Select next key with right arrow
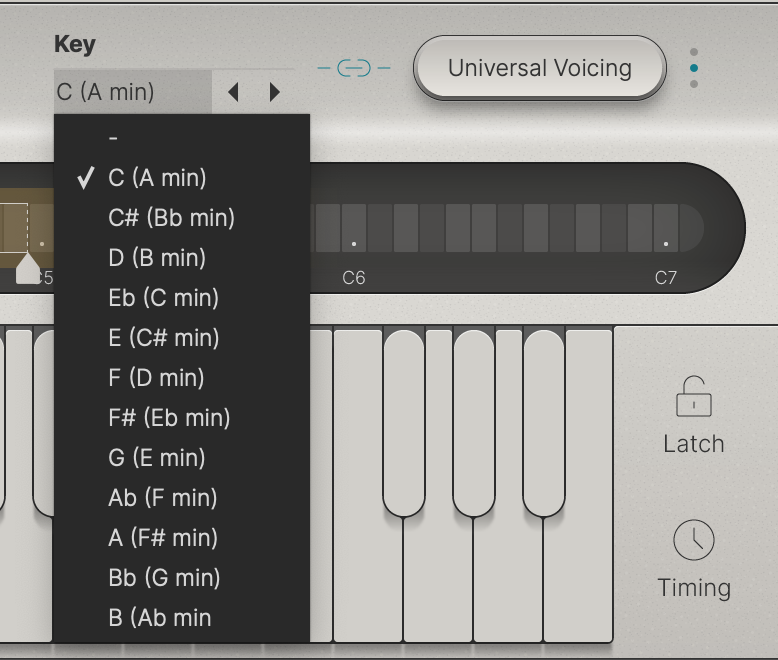The width and height of the screenshot is (778, 660). tap(275, 92)
